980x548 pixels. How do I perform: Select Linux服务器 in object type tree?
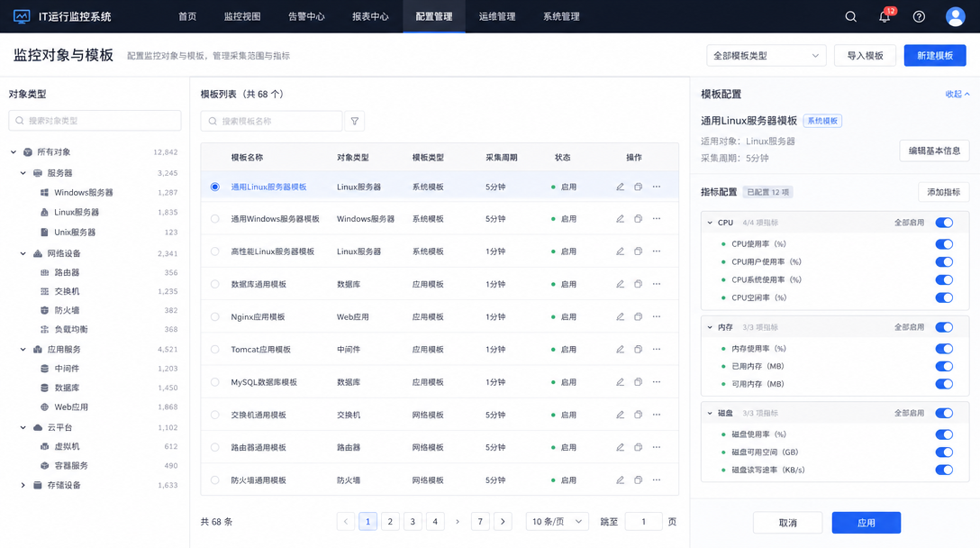(x=77, y=212)
